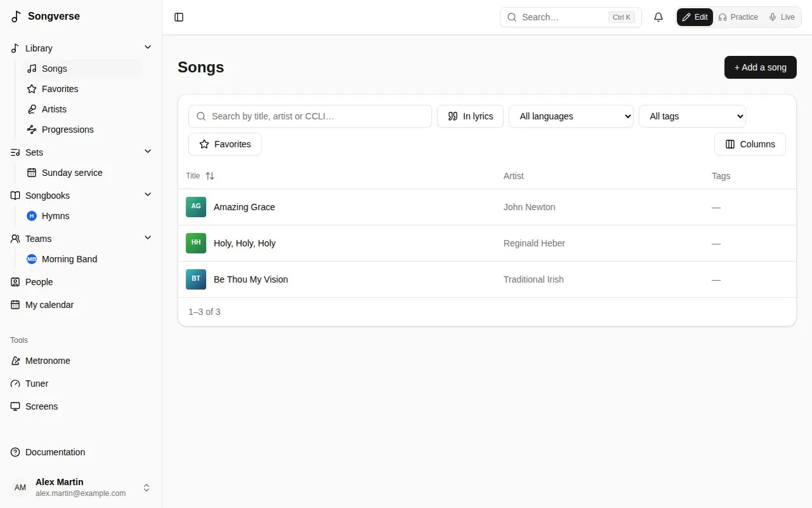Click the Be Thou My Vision BT thumbnail

click(196, 279)
